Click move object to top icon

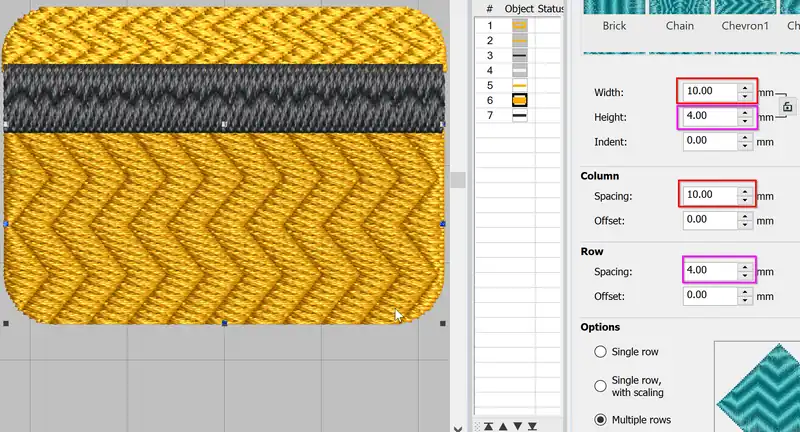click(488, 427)
